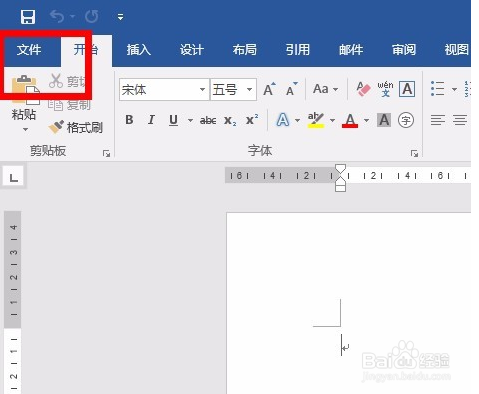Switch to the 引用 tab

(298, 50)
